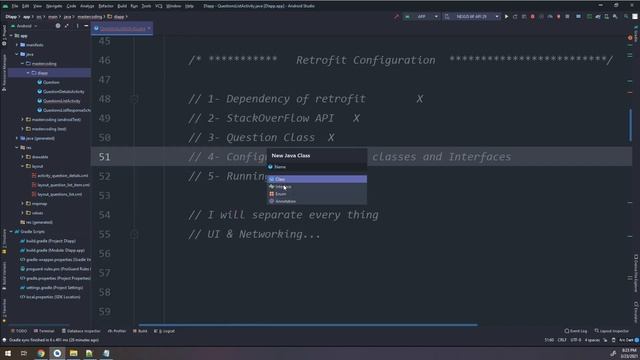Select Annotation kind in New Java Class popup
640x360 pixels.
point(317,201)
